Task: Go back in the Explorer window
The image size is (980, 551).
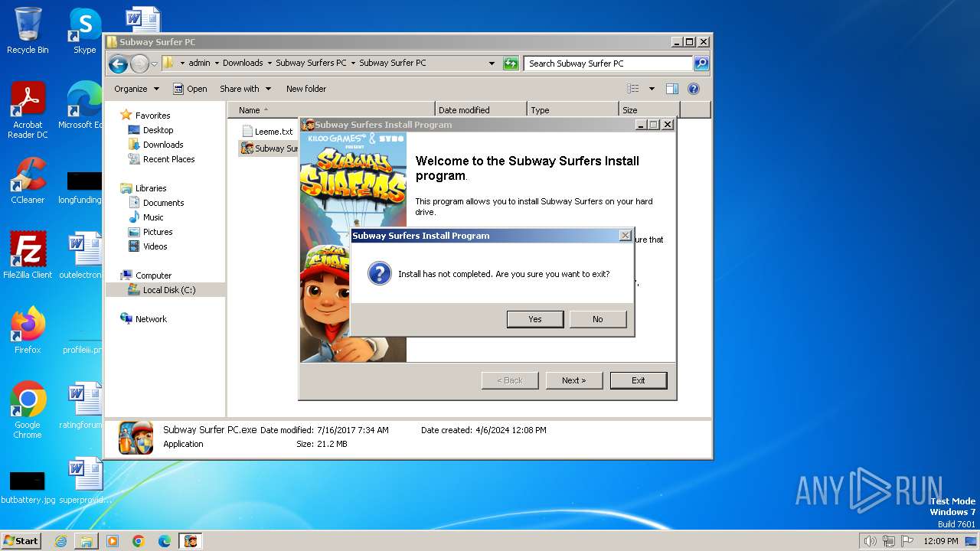Action: 118,64
